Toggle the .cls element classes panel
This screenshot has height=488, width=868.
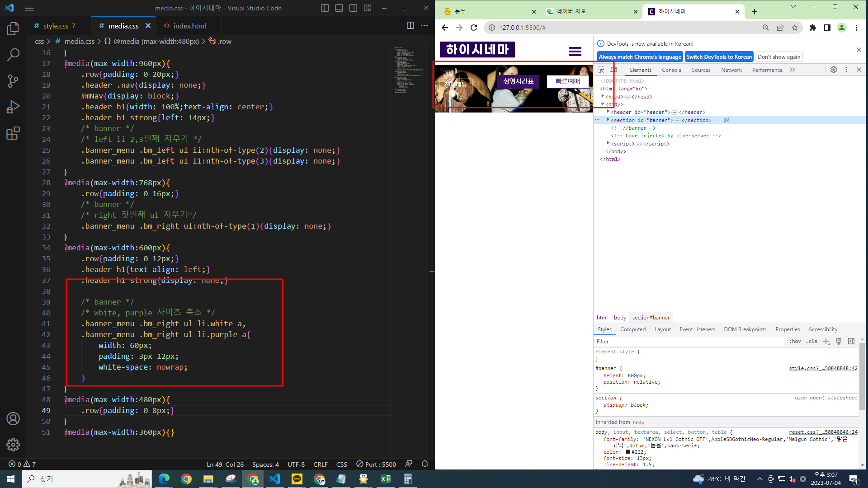[x=811, y=342]
